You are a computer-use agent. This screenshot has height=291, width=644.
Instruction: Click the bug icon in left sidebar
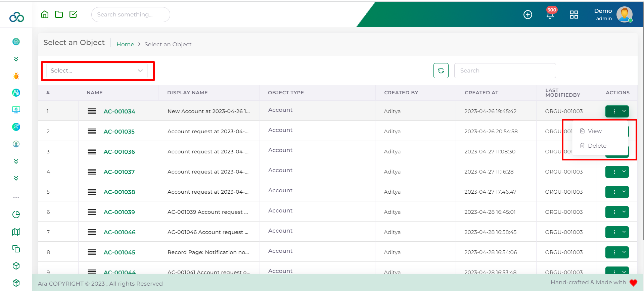pyautogui.click(x=16, y=76)
